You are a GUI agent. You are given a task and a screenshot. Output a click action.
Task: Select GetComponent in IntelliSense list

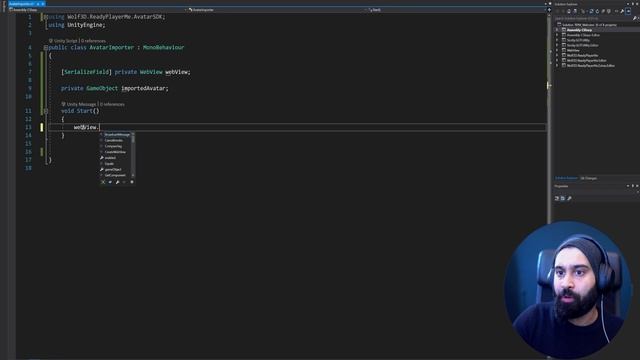(x=116, y=175)
